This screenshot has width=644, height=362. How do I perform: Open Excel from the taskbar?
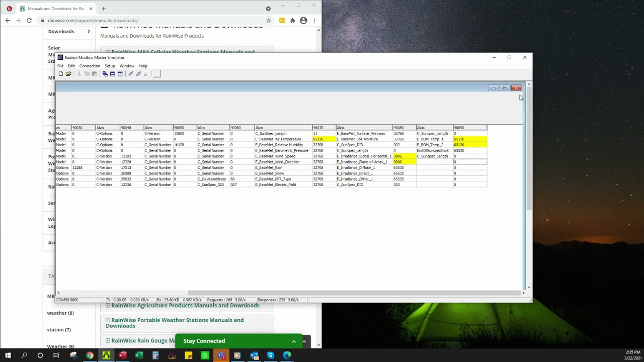139,355
